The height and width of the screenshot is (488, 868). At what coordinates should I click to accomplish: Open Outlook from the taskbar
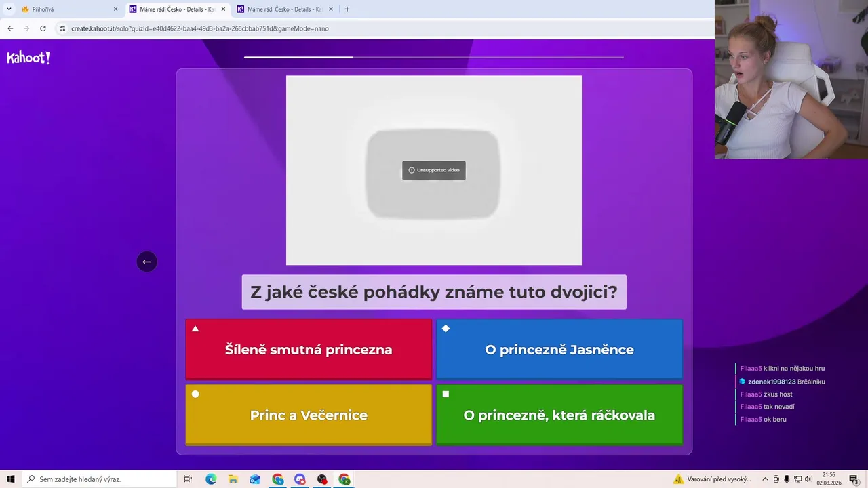255,479
